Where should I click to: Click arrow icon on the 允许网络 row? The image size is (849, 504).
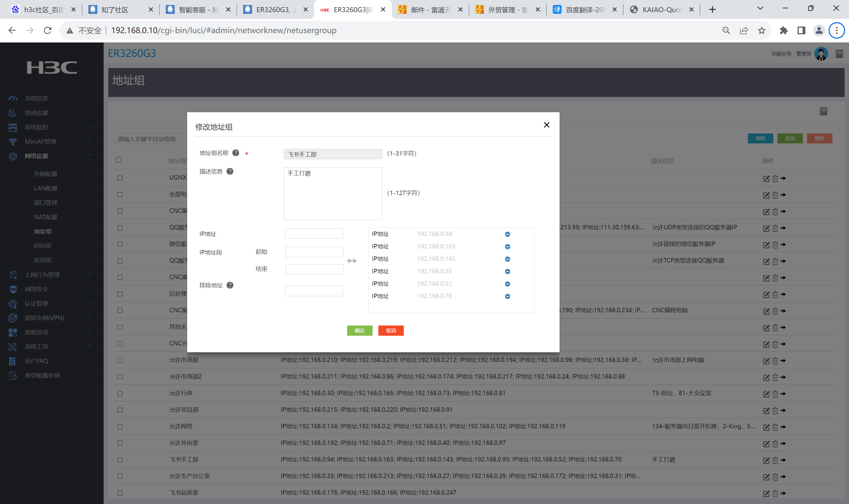783,427
